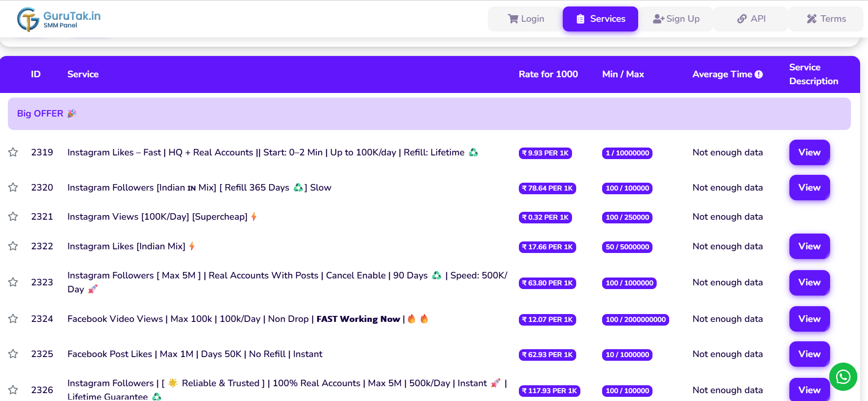
Task: View description of service 2326
Action: (809, 389)
